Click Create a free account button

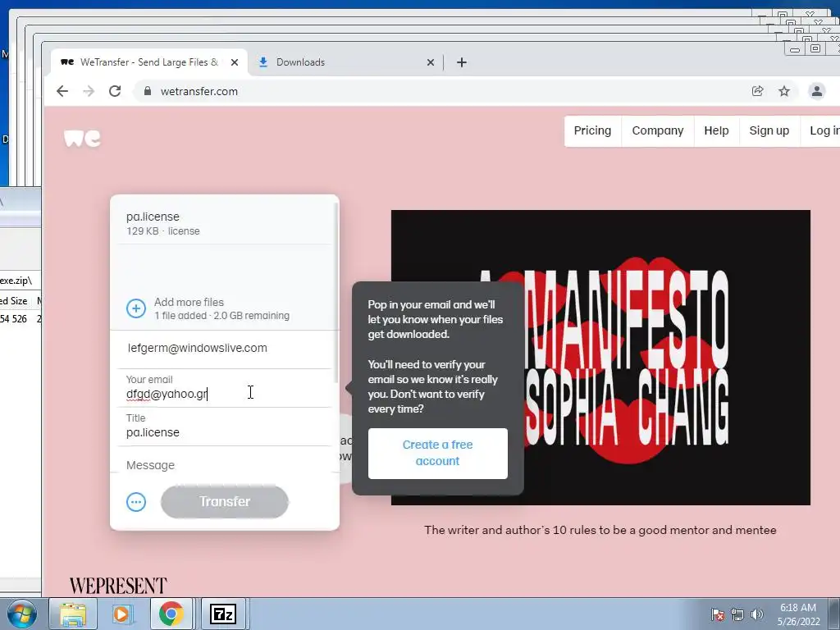438,453
